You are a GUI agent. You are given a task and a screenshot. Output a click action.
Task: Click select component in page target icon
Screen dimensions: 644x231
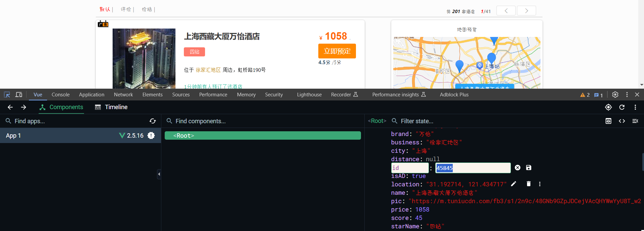[608, 107]
